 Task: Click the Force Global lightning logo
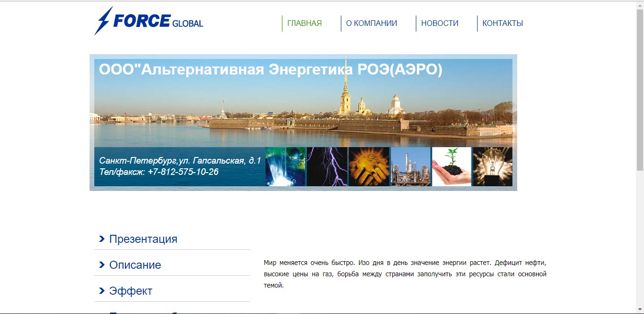click(149, 21)
